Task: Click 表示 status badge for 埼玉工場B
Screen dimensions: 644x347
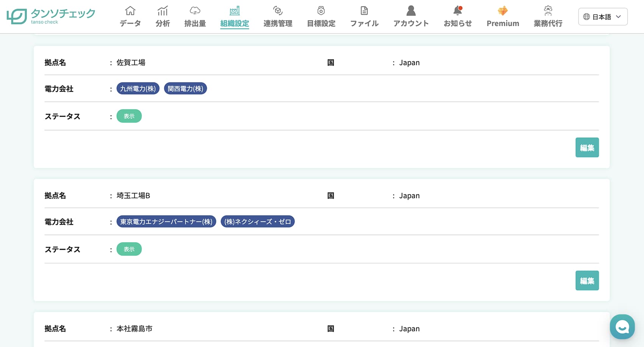Action: pos(129,249)
